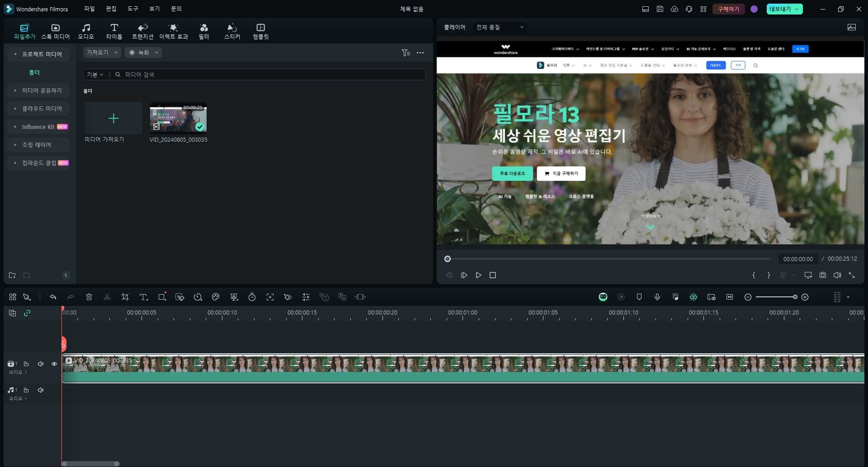Click the 미디어 가져오기 plus tile
This screenshot has width=868, height=467.
113,118
